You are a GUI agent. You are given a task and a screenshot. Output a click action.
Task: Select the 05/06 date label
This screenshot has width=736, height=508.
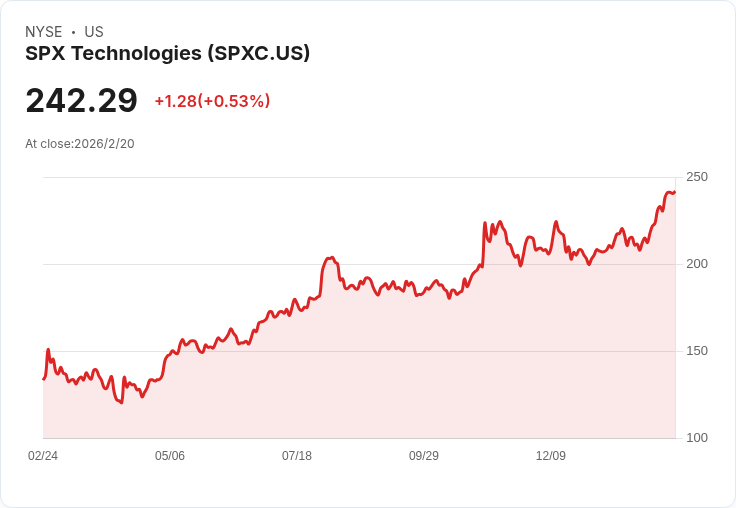point(170,456)
